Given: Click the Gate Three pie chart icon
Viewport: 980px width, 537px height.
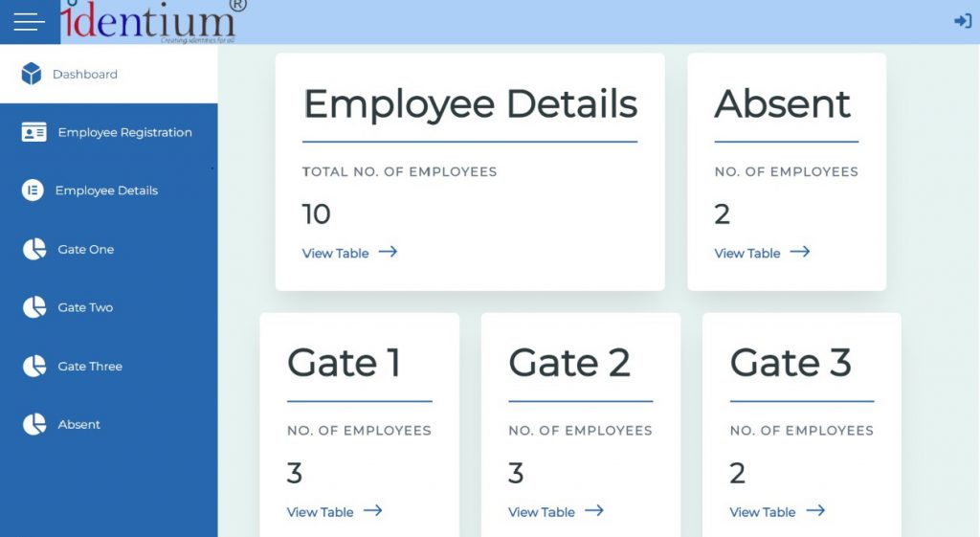Looking at the screenshot, I should (x=34, y=366).
